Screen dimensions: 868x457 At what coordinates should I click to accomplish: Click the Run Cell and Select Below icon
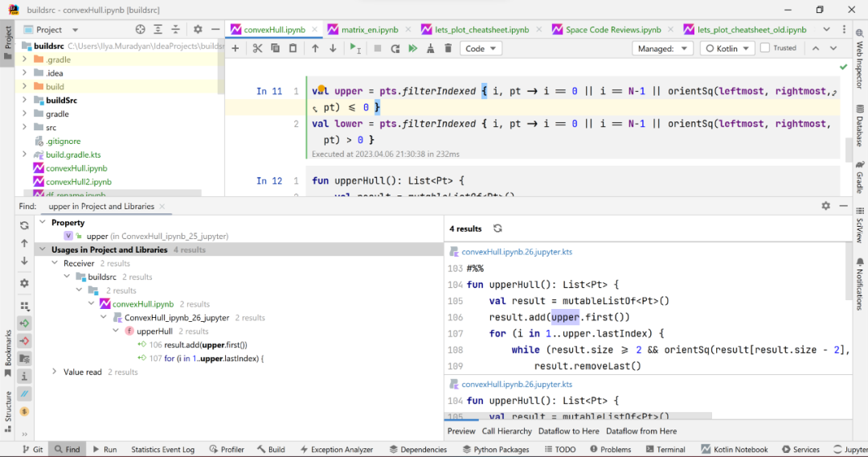coord(355,49)
